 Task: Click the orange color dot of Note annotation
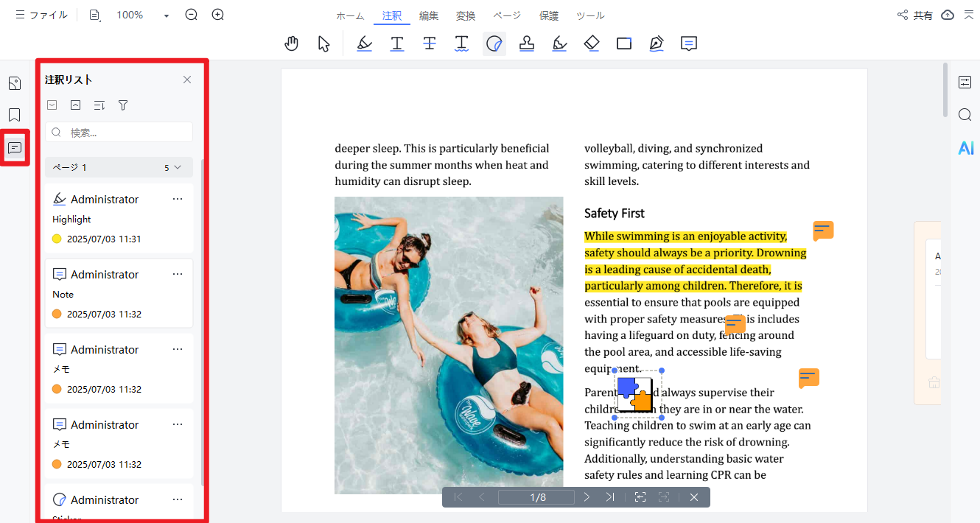[x=57, y=314]
